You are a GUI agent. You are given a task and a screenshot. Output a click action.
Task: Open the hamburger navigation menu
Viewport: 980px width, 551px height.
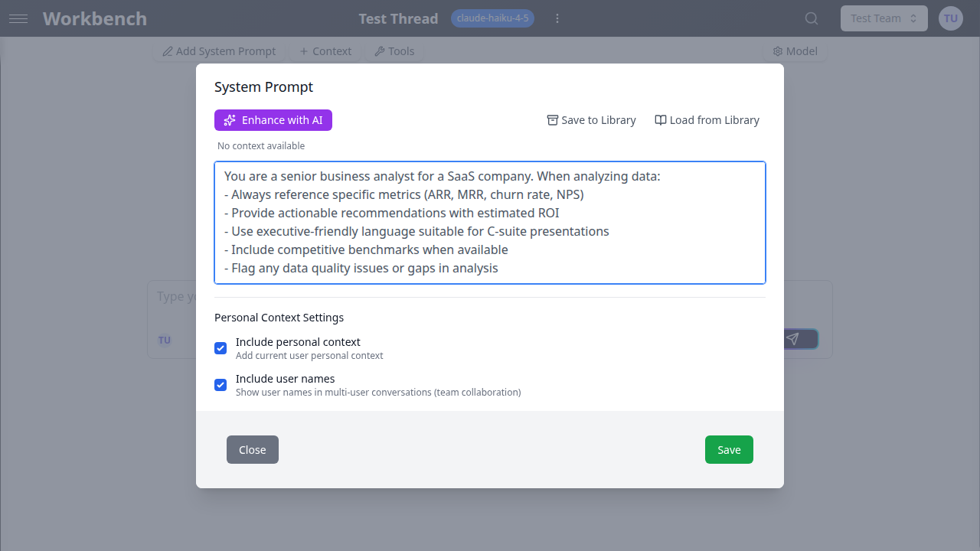[19, 18]
